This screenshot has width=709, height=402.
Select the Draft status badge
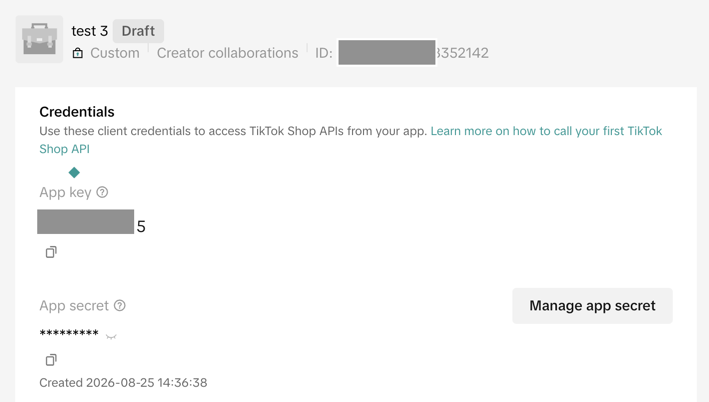coord(138,31)
